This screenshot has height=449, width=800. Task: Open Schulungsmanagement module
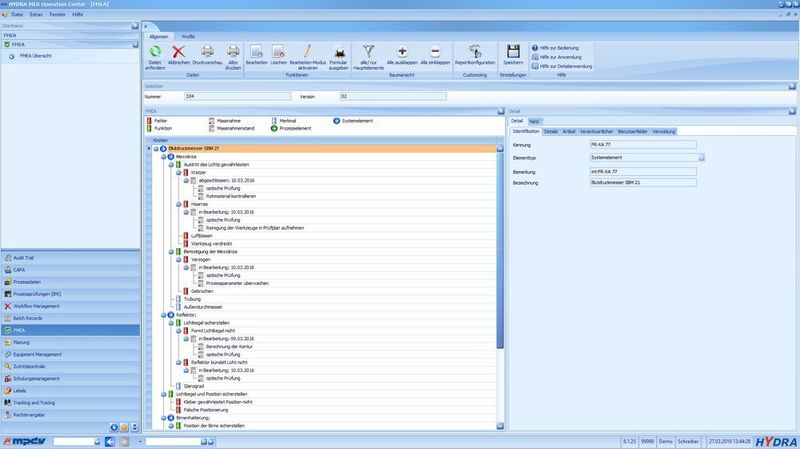point(70,379)
